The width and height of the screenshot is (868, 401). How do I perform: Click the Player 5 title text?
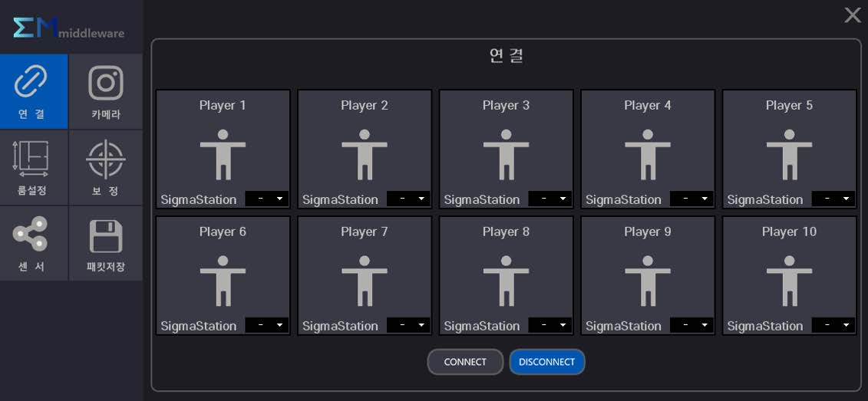(x=790, y=105)
